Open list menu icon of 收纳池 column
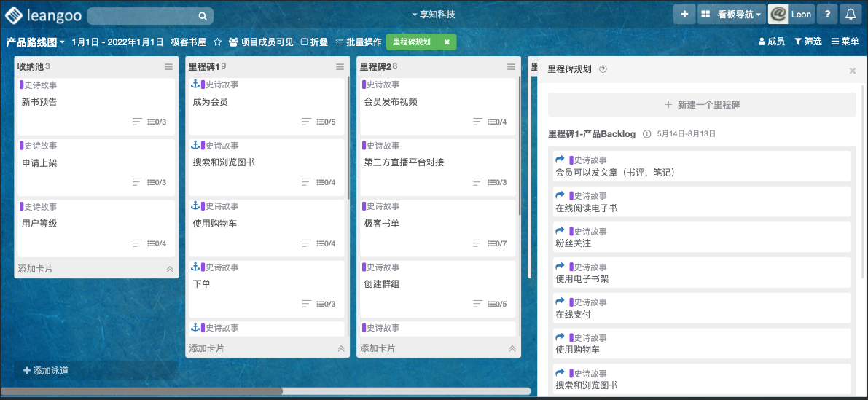Screen dimensions: 868x400 pyautogui.click(x=168, y=67)
